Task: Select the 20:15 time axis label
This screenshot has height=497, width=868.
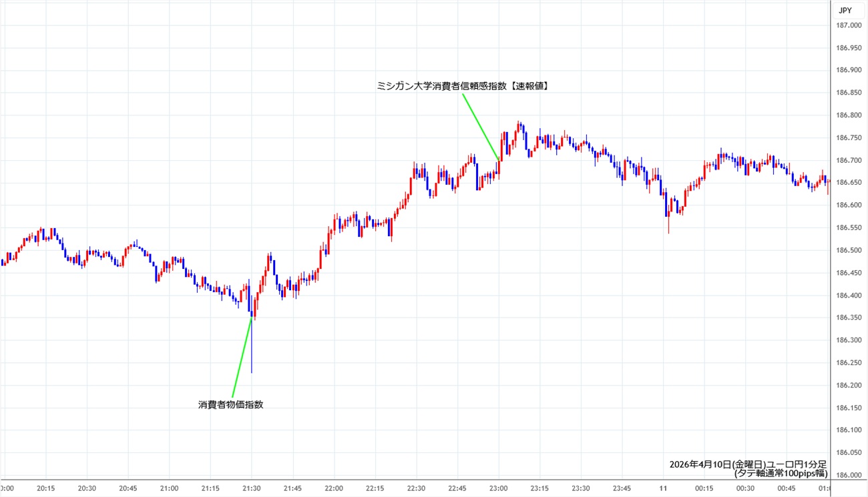Action: (46, 488)
